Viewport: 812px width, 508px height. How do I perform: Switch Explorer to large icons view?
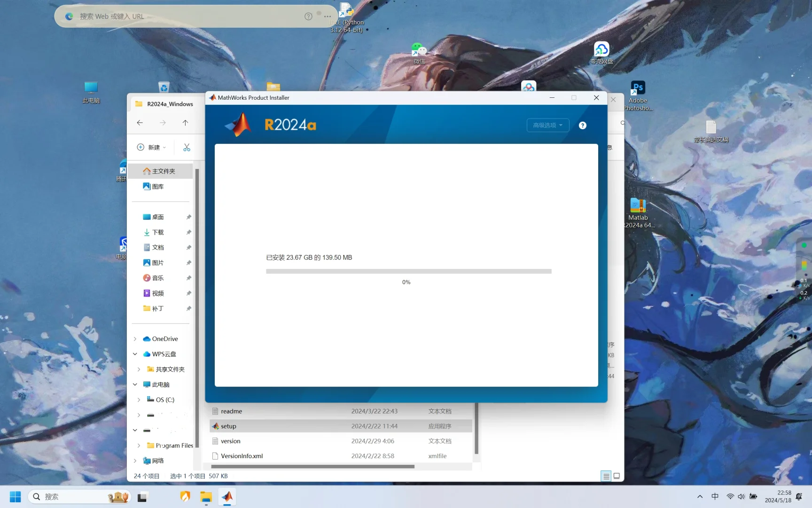[x=617, y=476]
